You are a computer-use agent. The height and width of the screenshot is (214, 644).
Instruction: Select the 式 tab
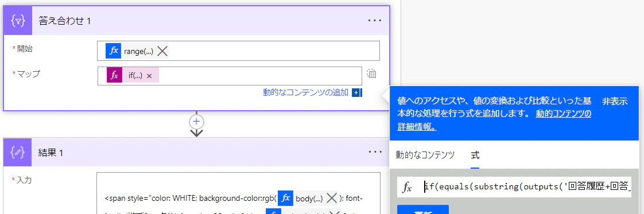(475, 155)
